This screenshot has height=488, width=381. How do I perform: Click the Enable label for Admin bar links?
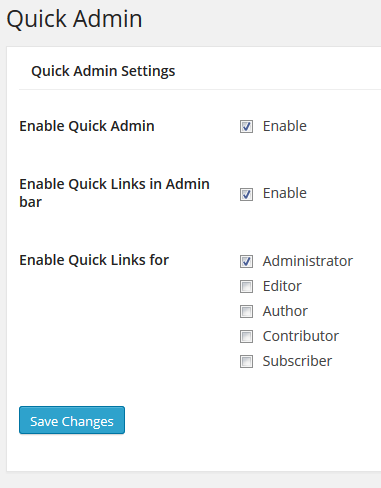(285, 193)
